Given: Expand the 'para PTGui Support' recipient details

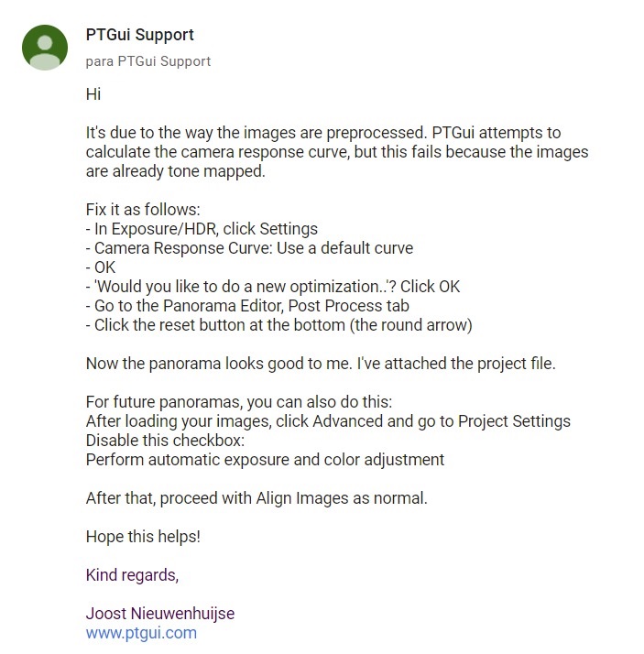Looking at the screenshot, I should (148, 61).
